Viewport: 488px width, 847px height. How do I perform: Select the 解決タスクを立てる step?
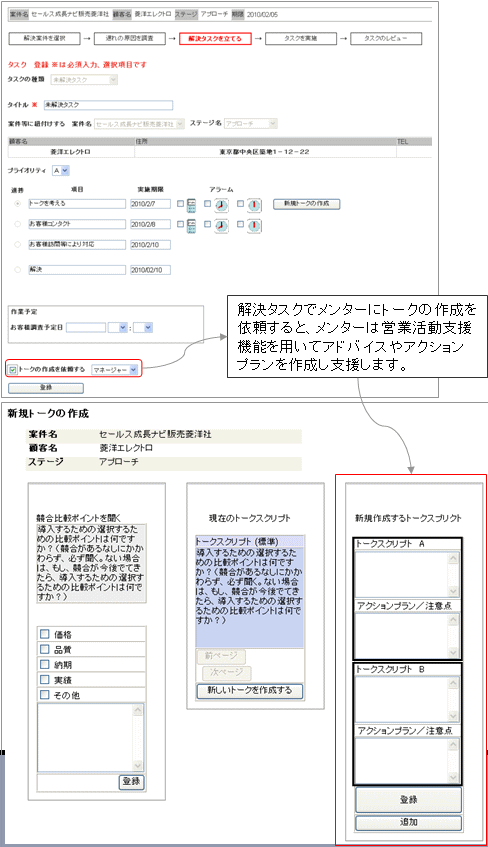tap(215, 39)
